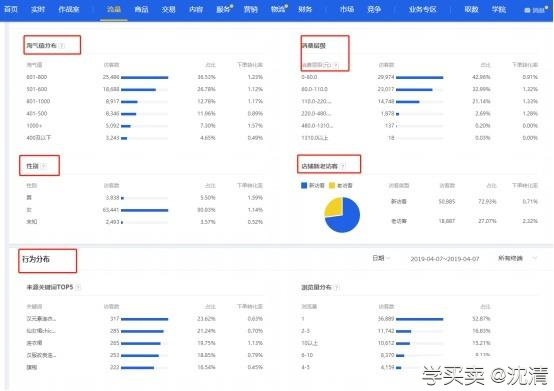Click the blue 新访客 legend swatch
Screen dimensions: 554x391
pos(304,185)
